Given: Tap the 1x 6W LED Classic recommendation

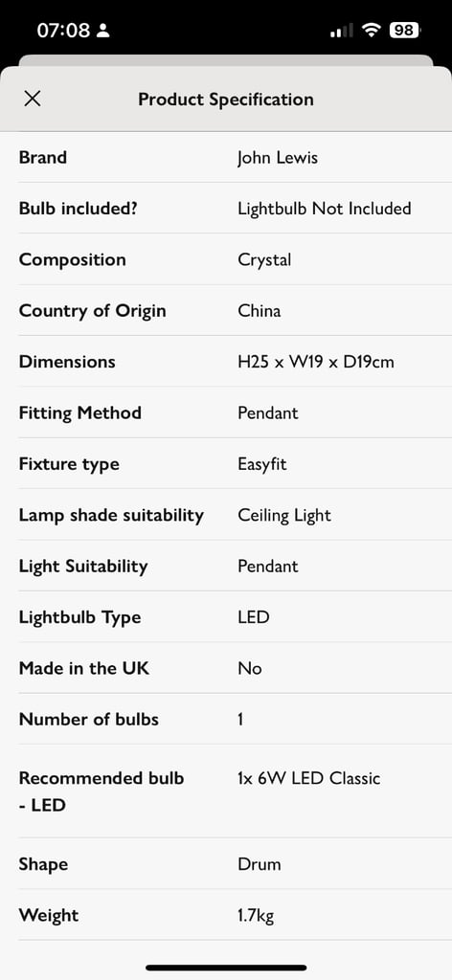Looking at the screenshot, I should click(309, 778).
